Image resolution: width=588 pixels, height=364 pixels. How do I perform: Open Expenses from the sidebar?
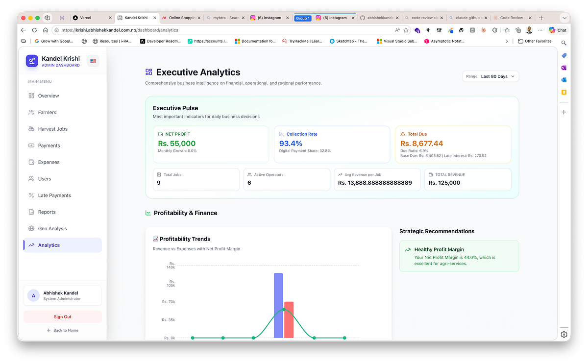[62, 162]
